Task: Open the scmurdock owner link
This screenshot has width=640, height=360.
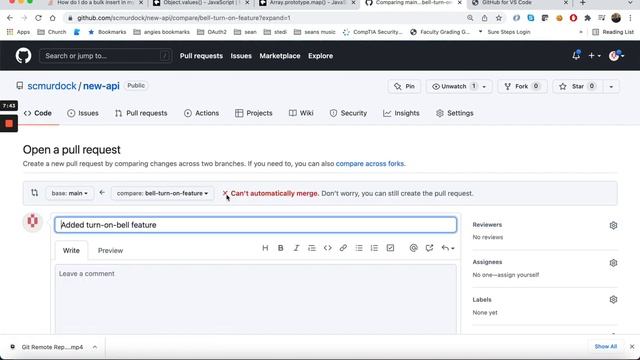Action: tap(52, 86)
